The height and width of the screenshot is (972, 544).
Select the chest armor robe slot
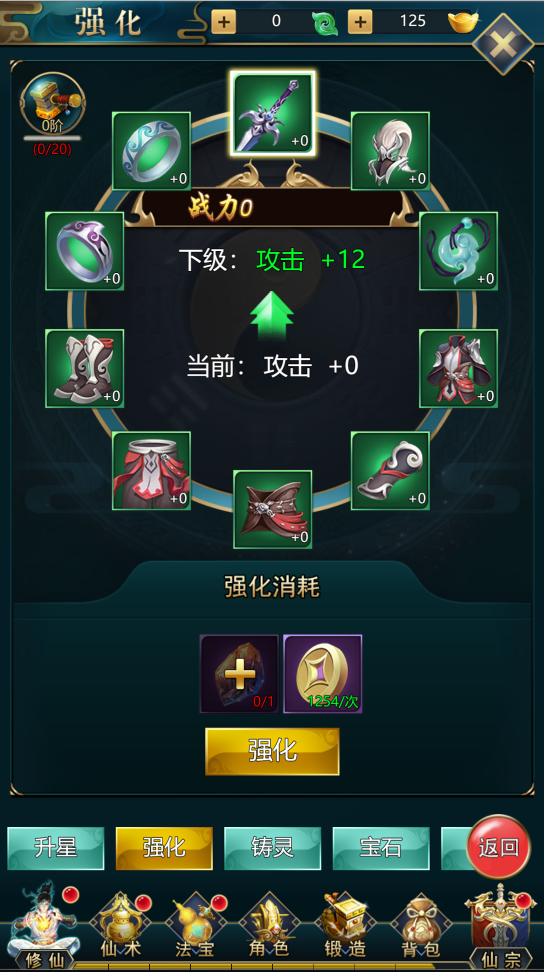[x=458, y=368]
